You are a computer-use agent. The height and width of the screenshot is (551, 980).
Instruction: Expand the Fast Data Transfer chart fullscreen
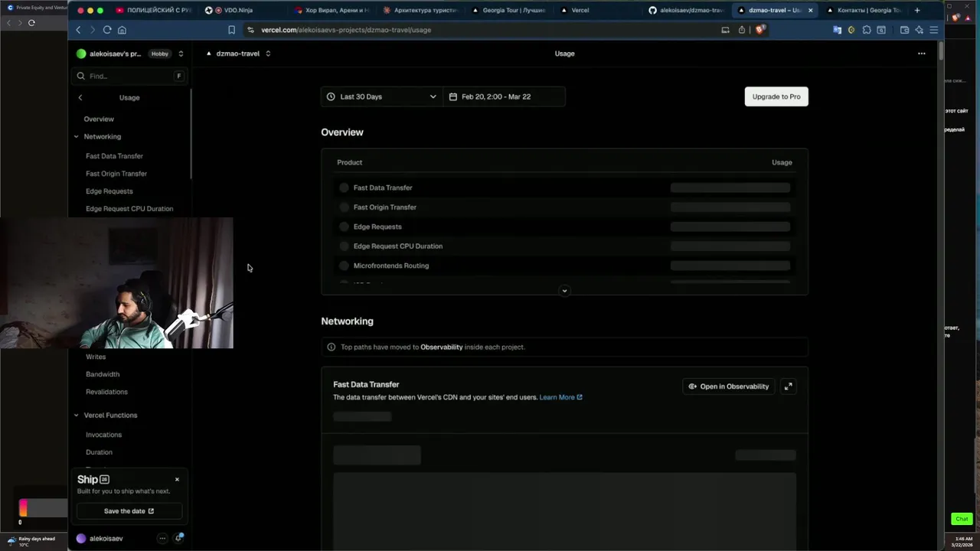click(x=788, y=386)
